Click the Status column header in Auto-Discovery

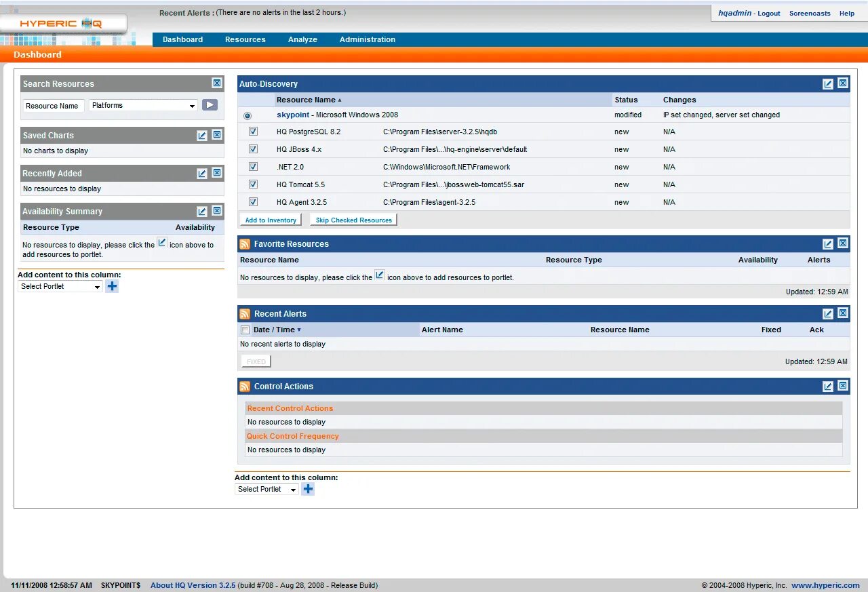click(x=627, y=100)
